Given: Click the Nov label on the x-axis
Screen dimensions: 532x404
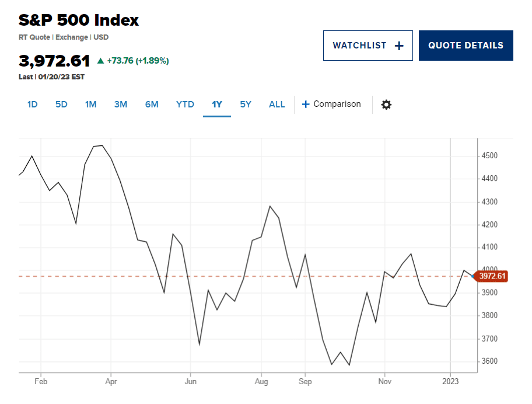Looking at the screenshot, I should [x=385, y=382].
